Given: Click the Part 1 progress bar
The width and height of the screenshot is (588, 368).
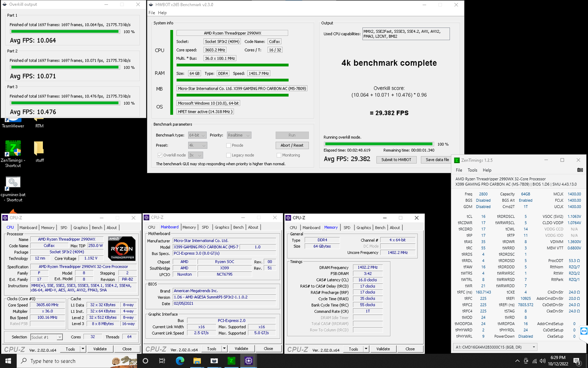Looking at the screenshot, I should point(65,31).
